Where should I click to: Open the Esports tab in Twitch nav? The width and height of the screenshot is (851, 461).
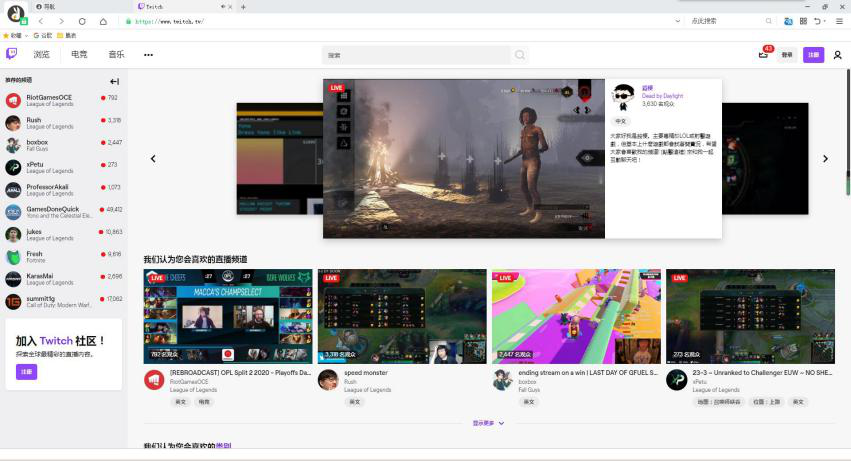[x=79, y=54]
